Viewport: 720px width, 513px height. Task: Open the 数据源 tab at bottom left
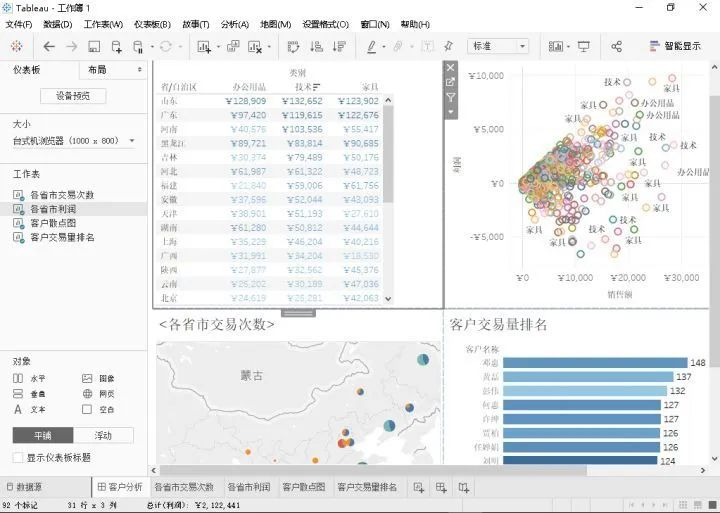pos(25,487)
